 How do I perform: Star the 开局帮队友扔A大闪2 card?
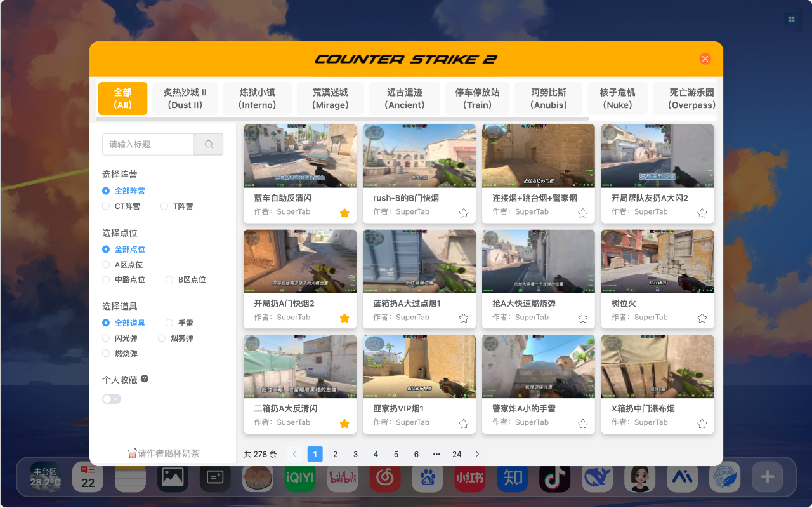coord(702,213)
